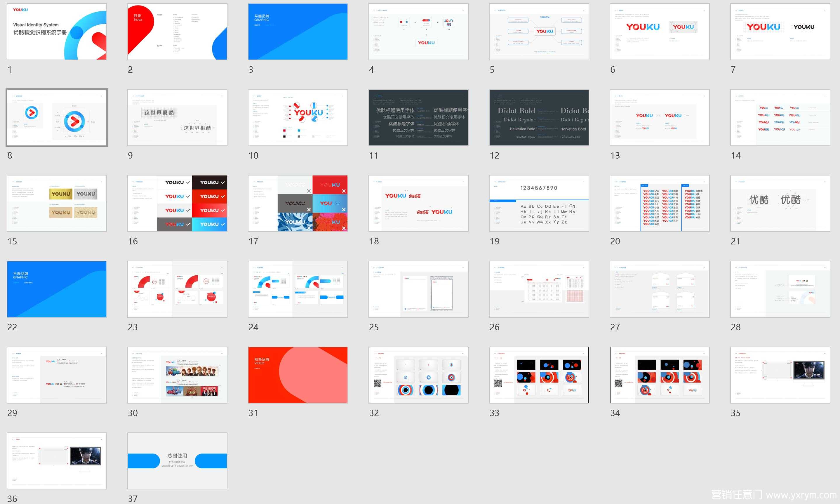Screen dimensions: 840x504
Task: Open slide 35 monitor mockup on right
Action: point(780,375)
